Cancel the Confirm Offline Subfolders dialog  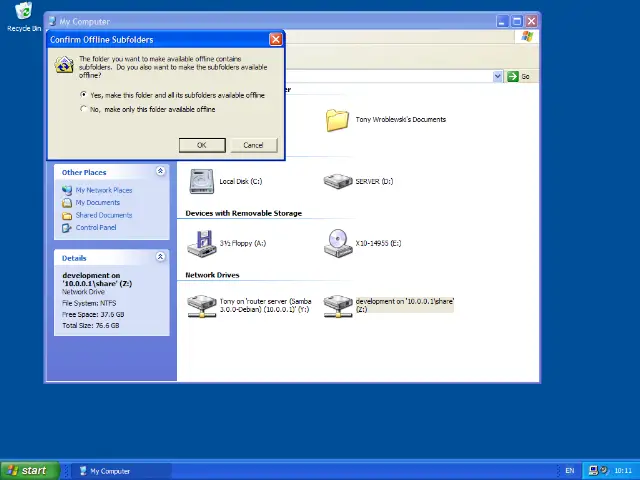pyautogui.click(x=253, y=145)
